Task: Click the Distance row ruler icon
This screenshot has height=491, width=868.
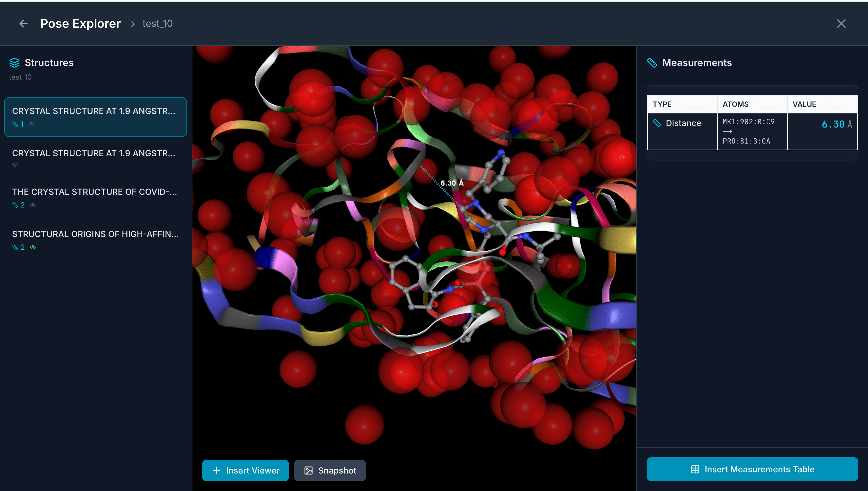Action: [x=657, y=123]
